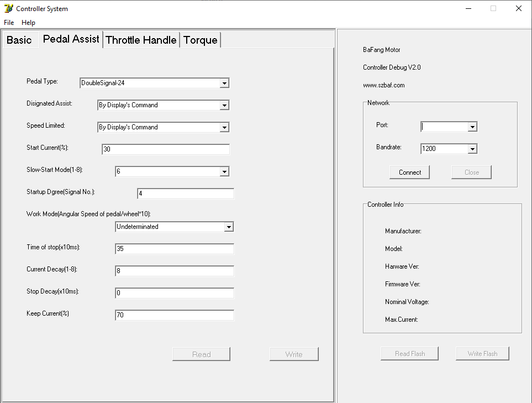Switch to the Basic tab
The image size is (532, 403).
[x=19, y=40]
